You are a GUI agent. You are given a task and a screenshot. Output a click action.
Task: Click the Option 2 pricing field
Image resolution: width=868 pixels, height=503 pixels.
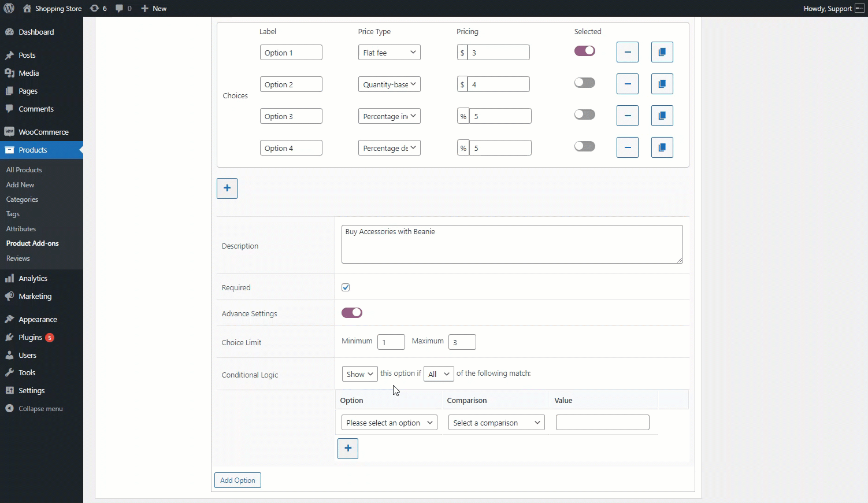499,84
